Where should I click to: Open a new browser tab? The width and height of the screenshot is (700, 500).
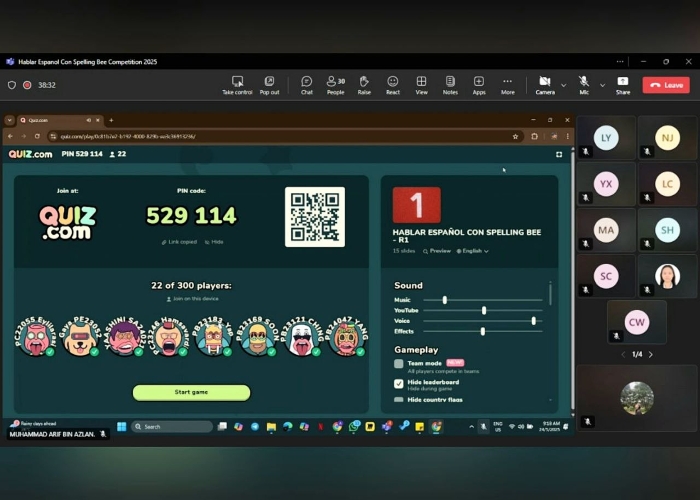111,120
